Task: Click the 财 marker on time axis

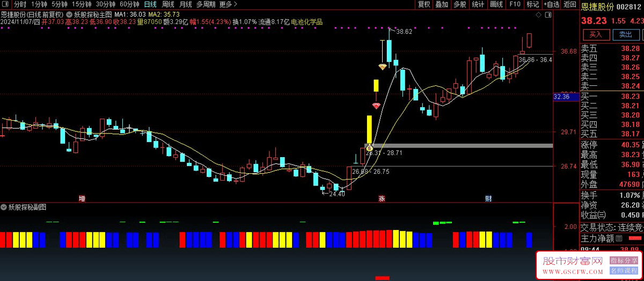Action: click(488, 198)
